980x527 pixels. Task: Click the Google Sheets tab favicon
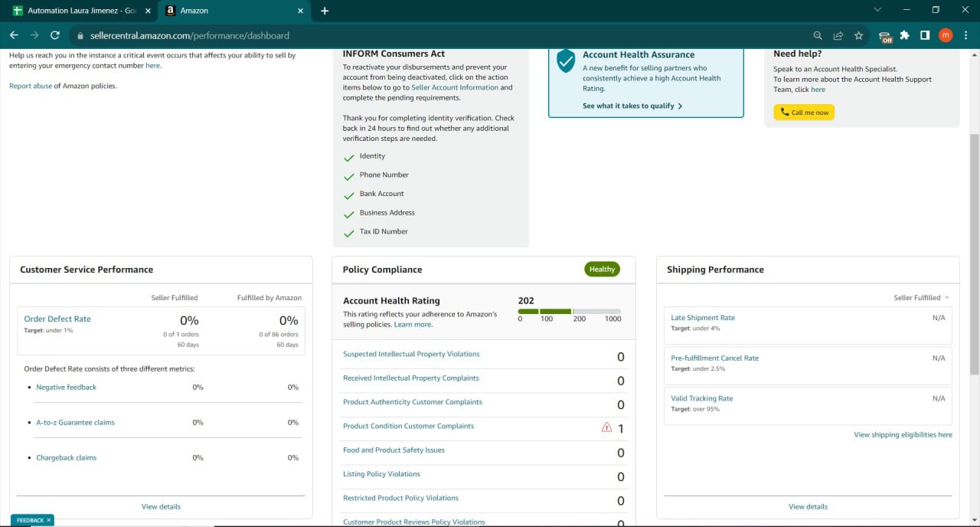18,11
